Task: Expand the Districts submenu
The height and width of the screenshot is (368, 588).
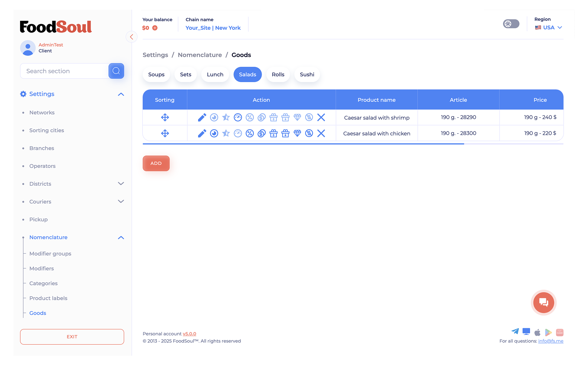Action: point(121,184)
